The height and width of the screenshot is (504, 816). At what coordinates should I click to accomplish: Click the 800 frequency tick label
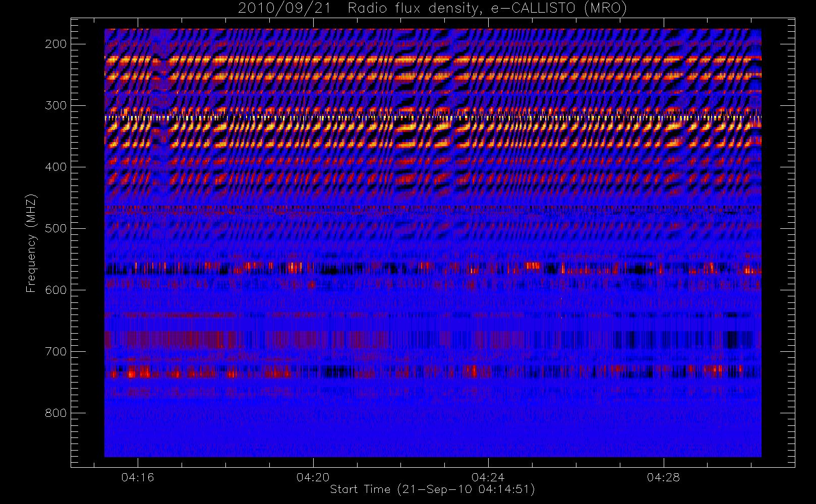[56, 413]
